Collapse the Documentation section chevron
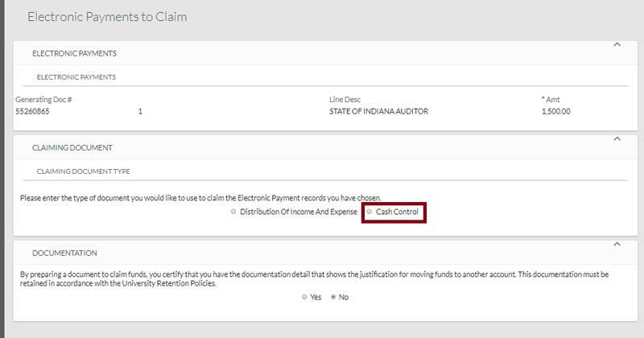The image size is (644, 338). point(617,244)
